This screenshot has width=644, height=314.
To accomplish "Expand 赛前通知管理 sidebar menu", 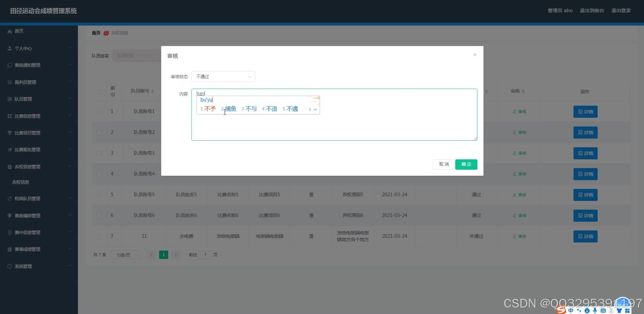I will click(39, 65).
